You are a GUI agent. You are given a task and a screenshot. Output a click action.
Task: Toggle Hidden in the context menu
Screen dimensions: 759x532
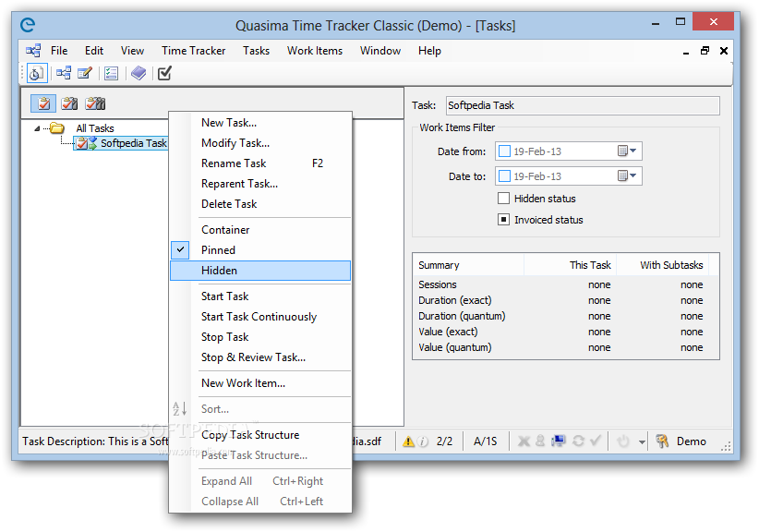260,271
